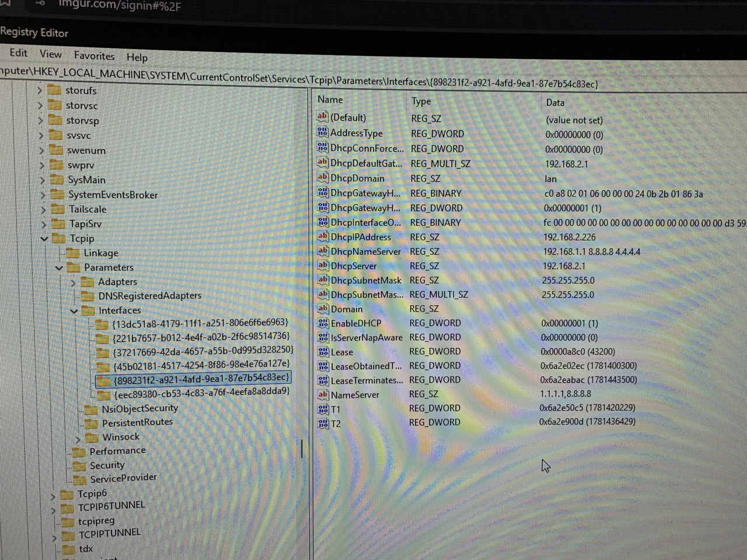747x560 pixels.
Task: Select the swenum folder icon
Action: 57,150
